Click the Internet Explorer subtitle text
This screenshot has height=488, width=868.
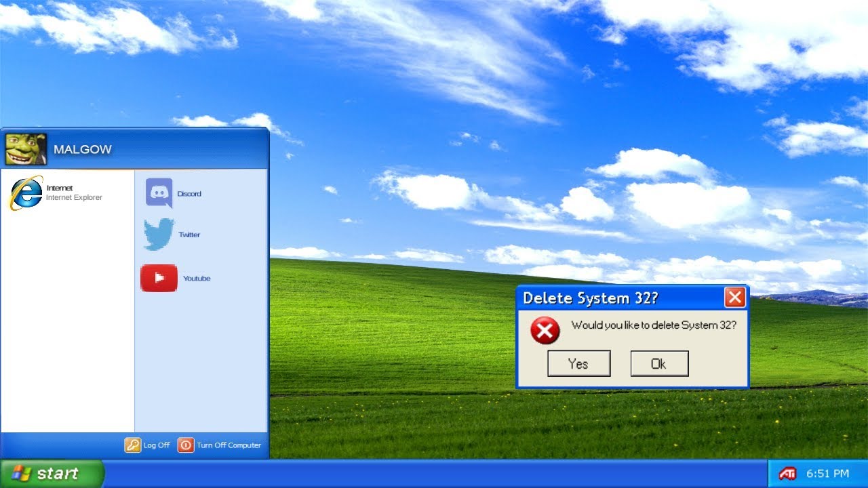pyautogui.click(x=74, y=198)
